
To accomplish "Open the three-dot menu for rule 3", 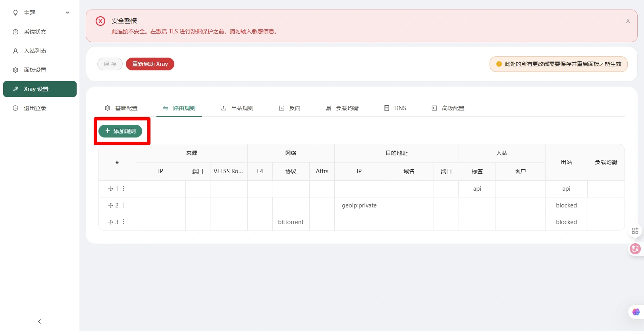I will 123,222.
